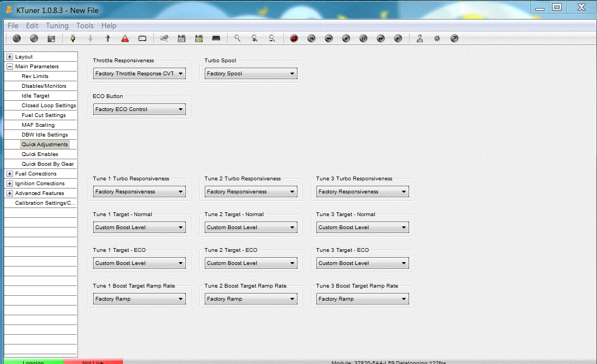Open Throttle Responsiveness dropdown
This screenshot has width=597, height=364.
point(139,74)
